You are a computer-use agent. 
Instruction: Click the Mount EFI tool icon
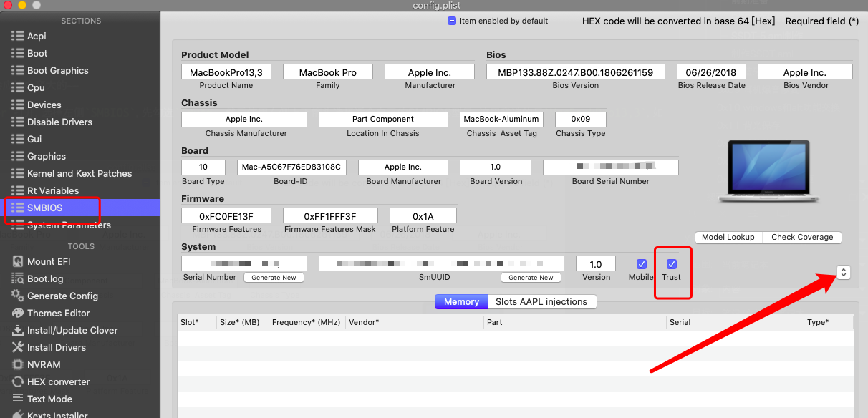point(18,261)
